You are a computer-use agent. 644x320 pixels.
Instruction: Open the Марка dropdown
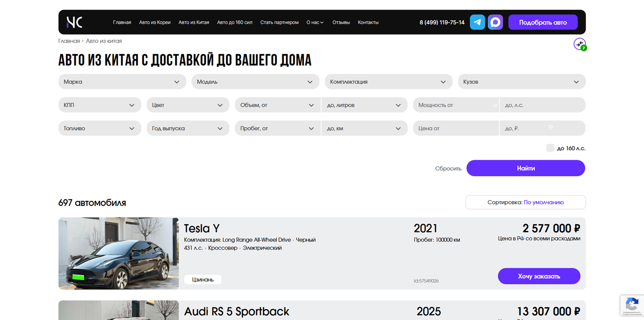(122, 81)
